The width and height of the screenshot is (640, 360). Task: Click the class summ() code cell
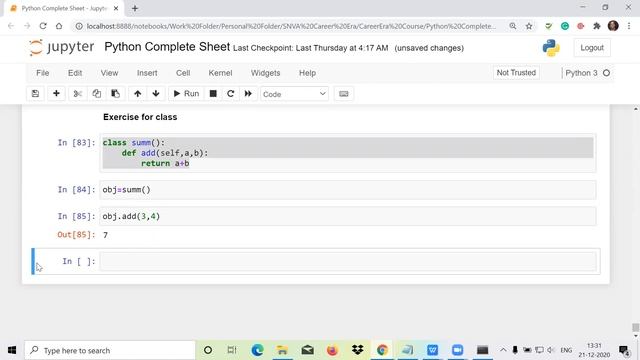348,153
